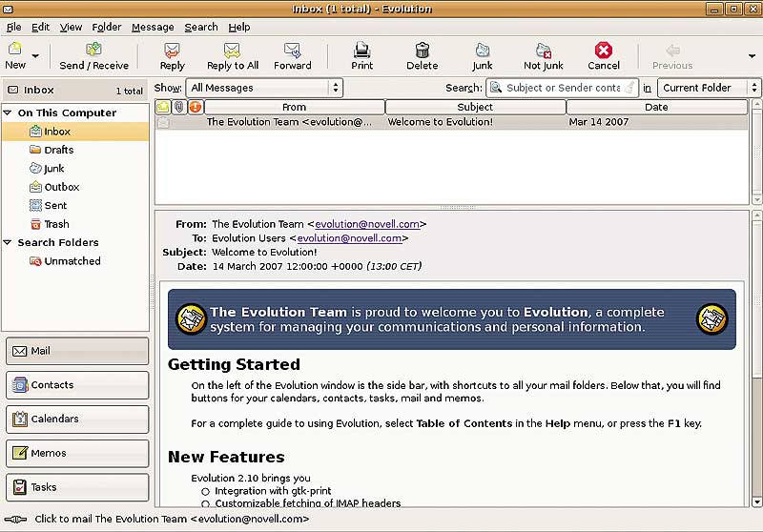Switch to the Calendars component
This screenshot has height=532, width=763.
pos(77,419)
